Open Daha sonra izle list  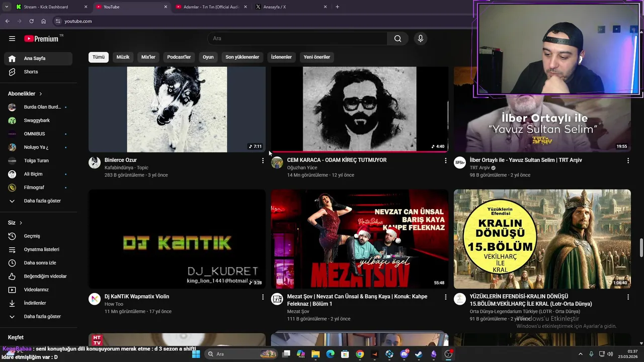click(38, 263)
